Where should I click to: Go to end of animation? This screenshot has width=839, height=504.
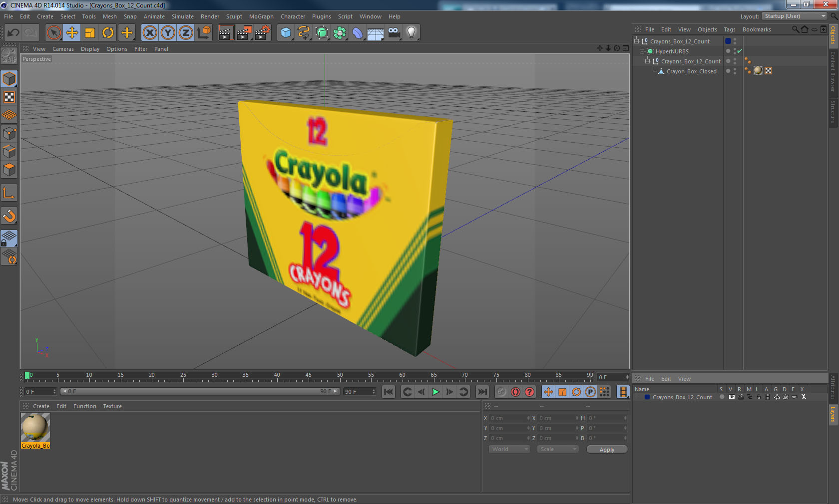pyautogui.click(x=482, y=392)
